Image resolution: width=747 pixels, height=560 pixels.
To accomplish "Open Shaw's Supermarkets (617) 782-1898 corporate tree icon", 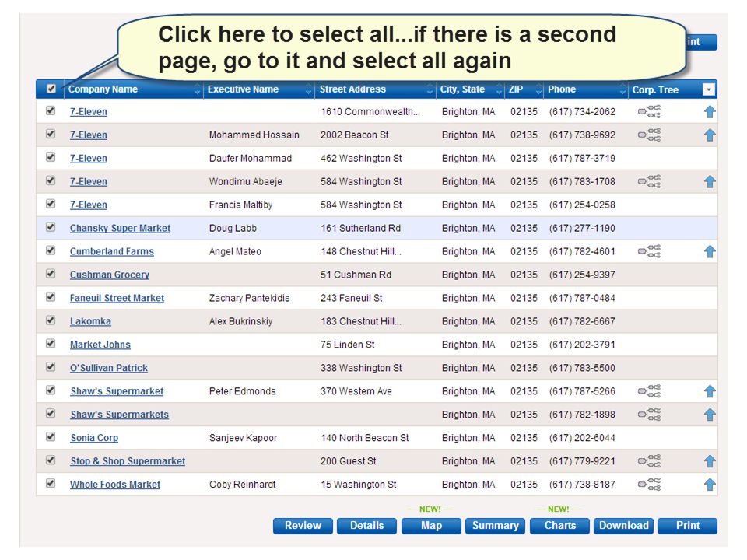I will coord(649,415).
